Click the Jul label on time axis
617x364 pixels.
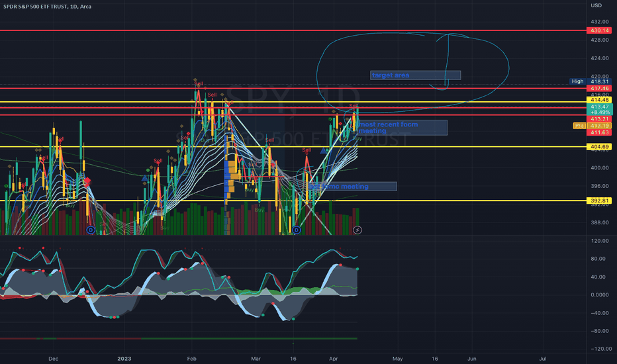[543, 359]
